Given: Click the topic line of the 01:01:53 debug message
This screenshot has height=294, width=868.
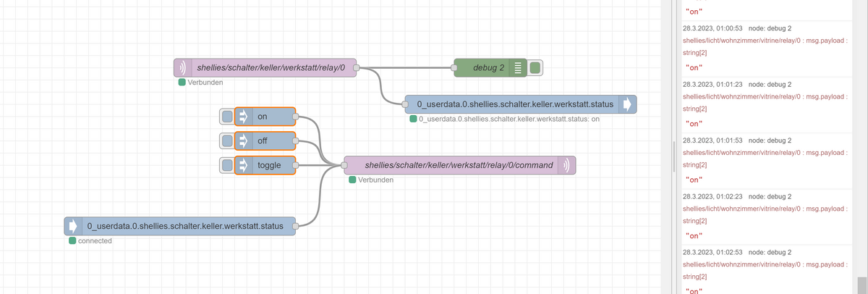Looking at the screenshot, I should [765, 153].
